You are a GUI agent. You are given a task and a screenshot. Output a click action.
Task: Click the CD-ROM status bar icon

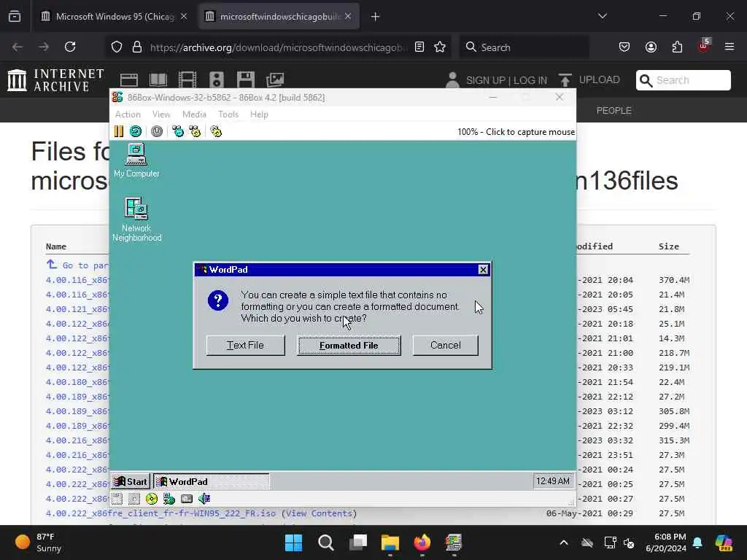152,499
